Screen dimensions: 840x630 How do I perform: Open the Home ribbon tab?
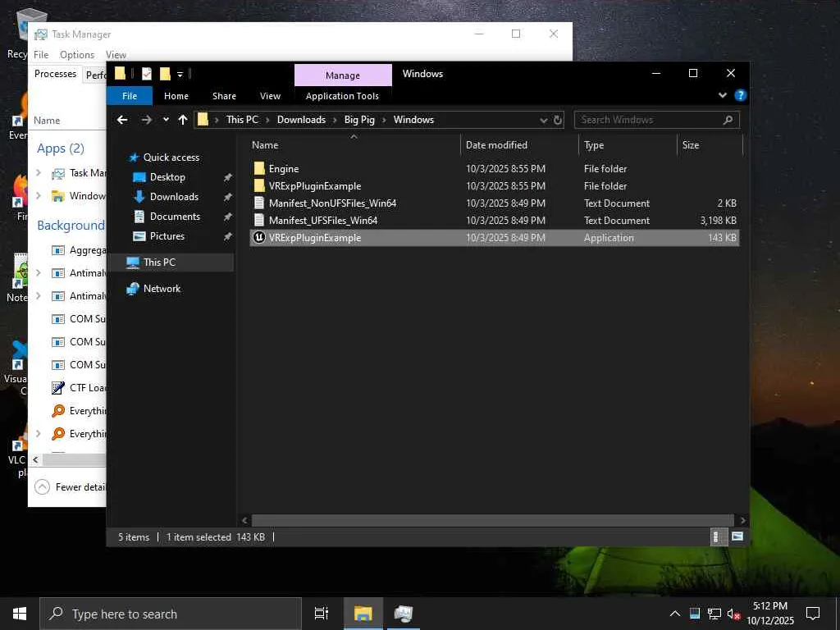coord(176,96)
